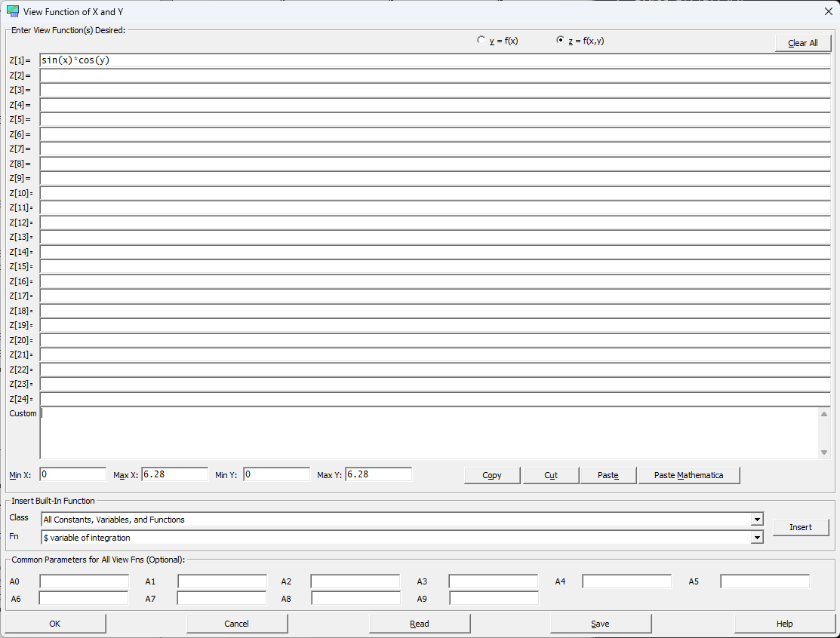Focus the Z[1] function input field
Screen dimensions: 840x638
coord(435,60)
